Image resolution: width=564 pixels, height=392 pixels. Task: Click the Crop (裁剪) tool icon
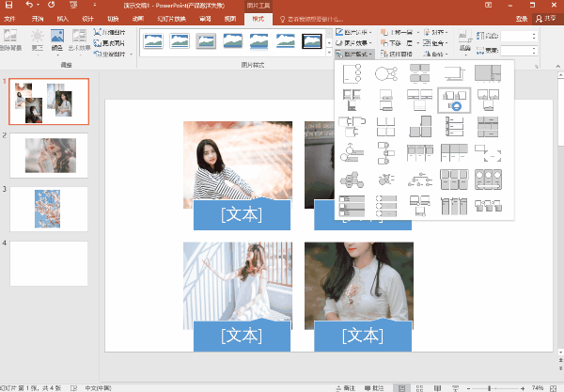click(465, 37)
